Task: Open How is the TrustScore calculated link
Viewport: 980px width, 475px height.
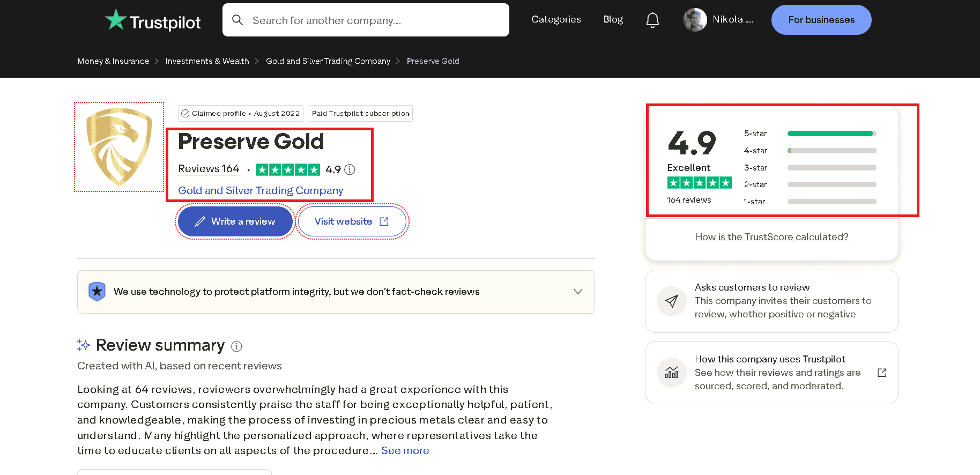Action: coord(772,237)
